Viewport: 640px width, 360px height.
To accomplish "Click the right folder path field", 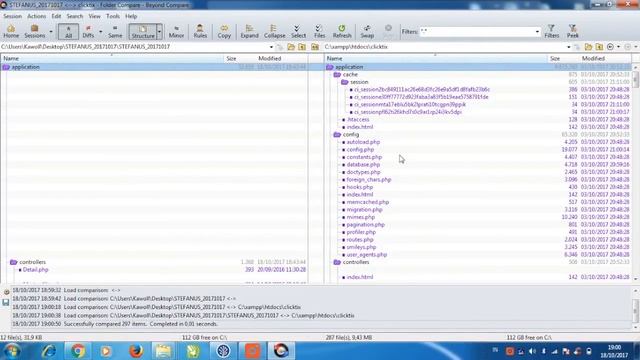I will [x=445, y=47].
